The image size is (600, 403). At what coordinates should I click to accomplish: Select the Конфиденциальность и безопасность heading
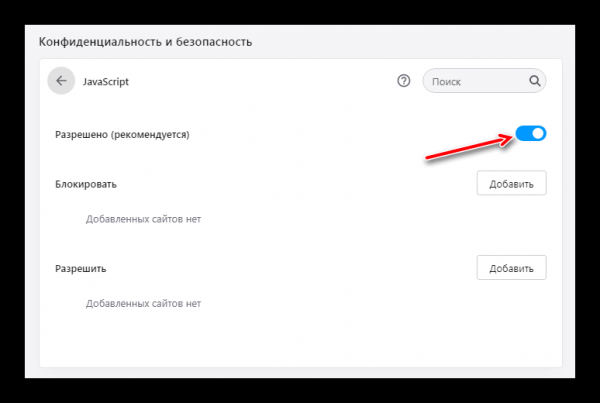point(145,42)
